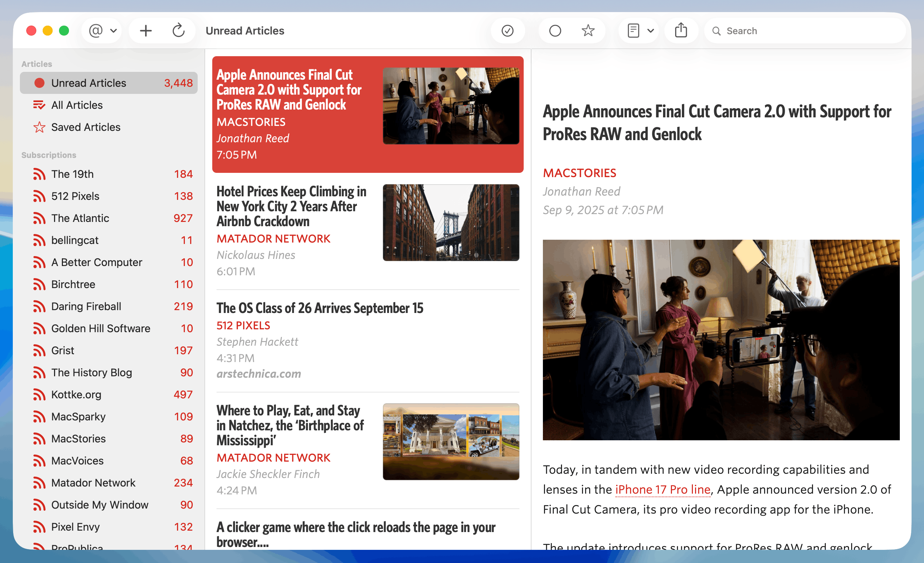The image size is (924, 563).
Task: Click the large film set image in article
Action: [721, 340]
